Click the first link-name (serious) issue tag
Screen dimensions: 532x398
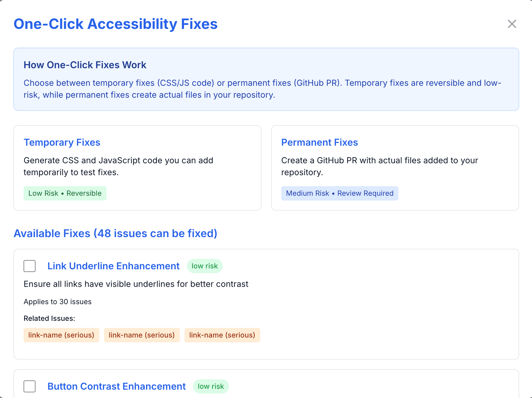pos(61,335)
